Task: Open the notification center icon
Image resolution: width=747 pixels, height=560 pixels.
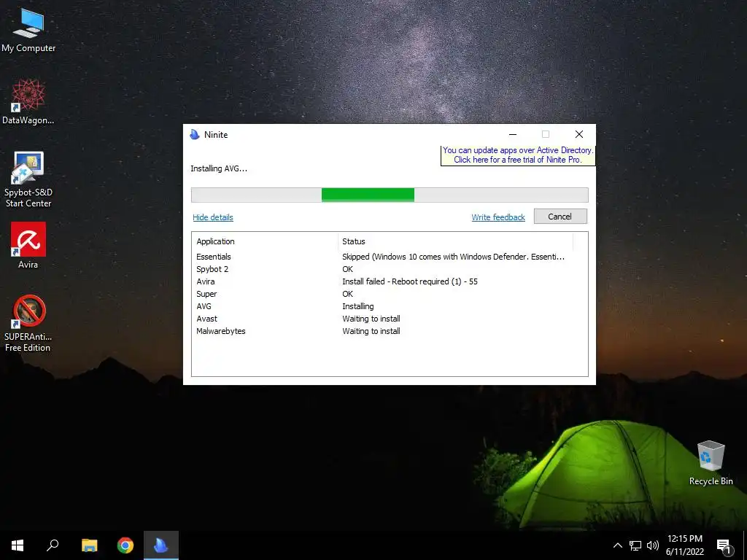Action: 724,546
